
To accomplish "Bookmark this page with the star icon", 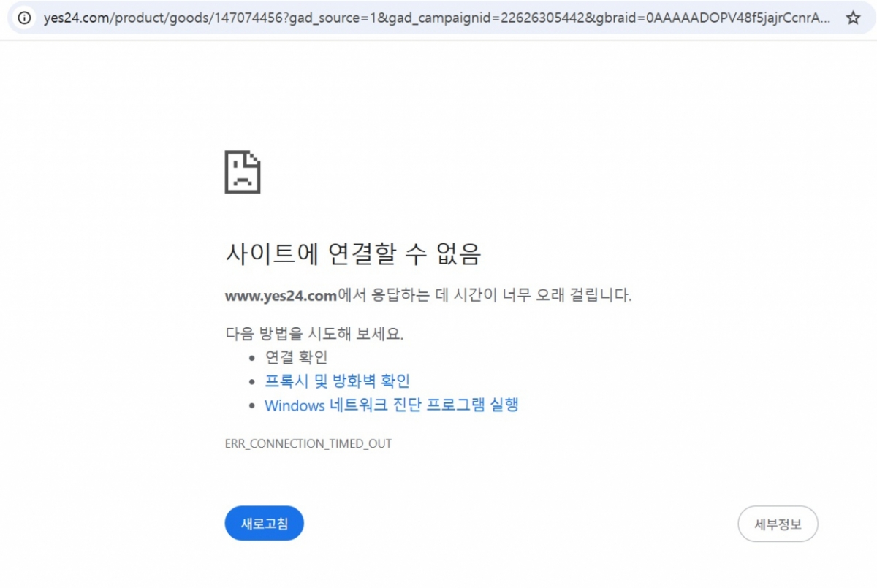I will (853, 18).
